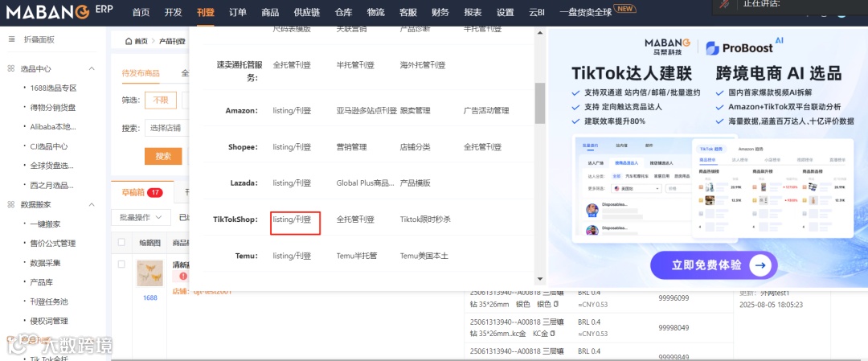Open Shopee 营销管理 link

(351, 147)
